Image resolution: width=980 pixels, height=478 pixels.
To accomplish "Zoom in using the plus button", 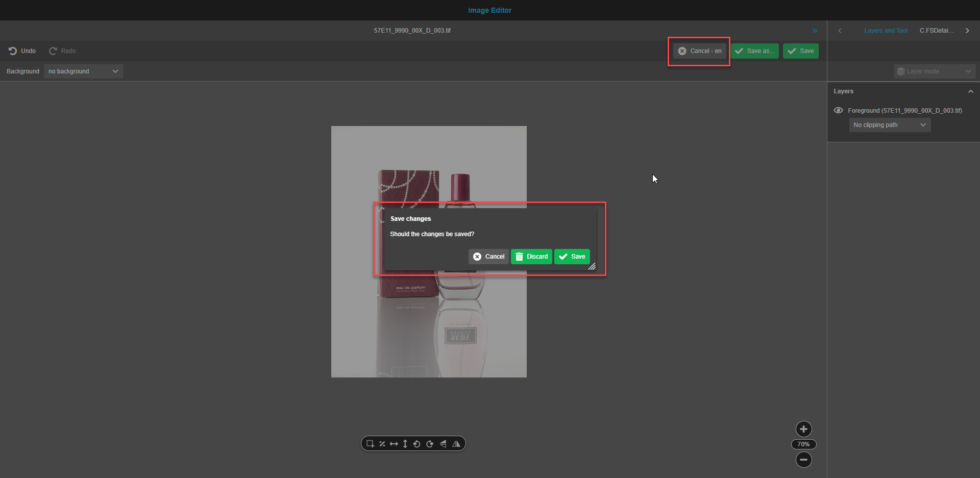I will pos(803,429).
